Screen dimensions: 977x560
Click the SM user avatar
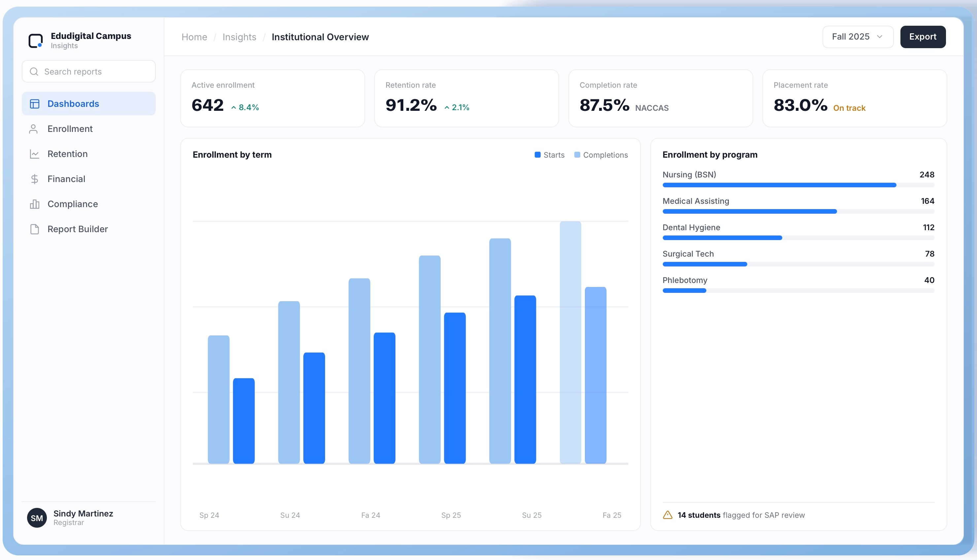[x=37, y=518]
